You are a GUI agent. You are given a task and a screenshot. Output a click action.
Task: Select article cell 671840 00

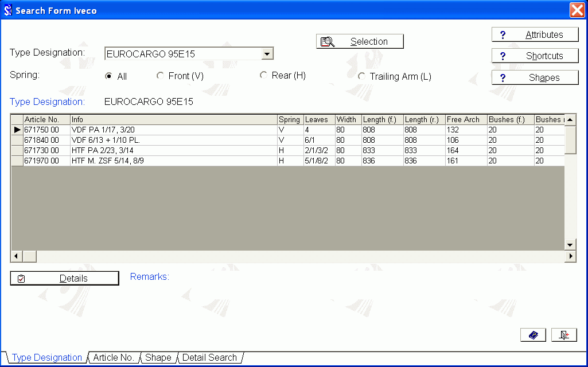click(x=46, y=140)
